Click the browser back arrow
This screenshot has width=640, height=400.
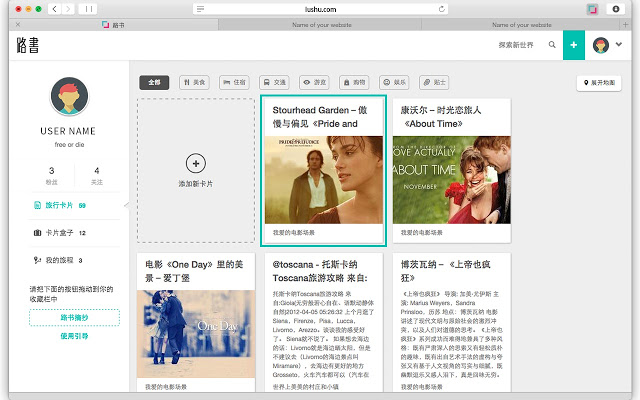pyautogui.click(x=54, y=9)
